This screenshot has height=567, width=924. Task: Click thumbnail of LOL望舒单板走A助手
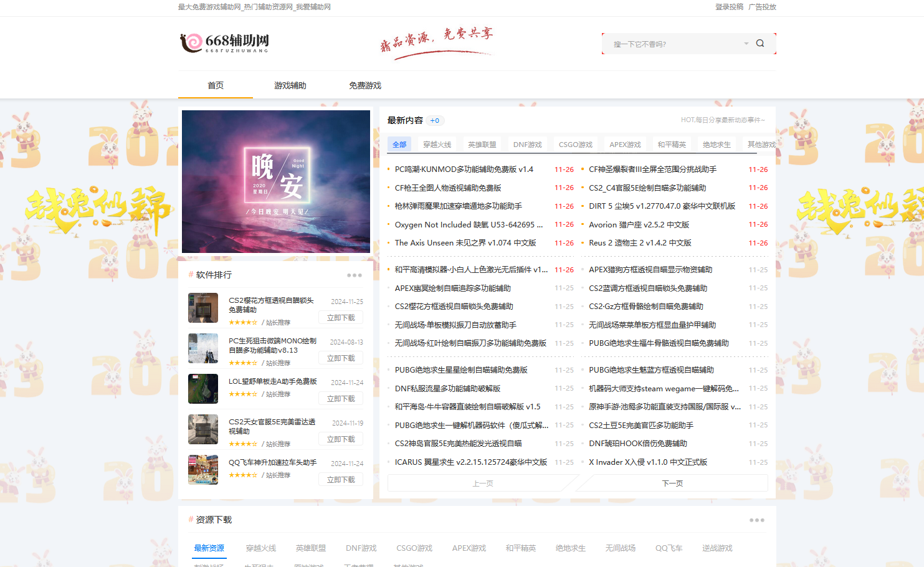(203, 389)
